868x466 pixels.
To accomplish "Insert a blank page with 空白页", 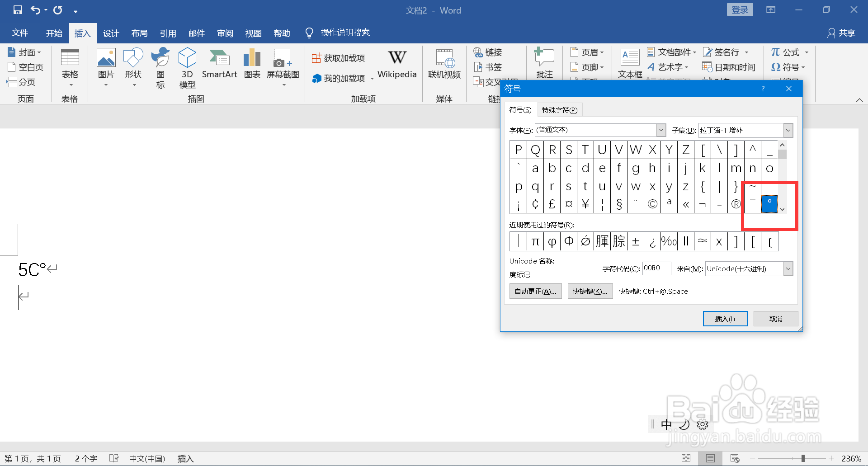I will pyautogui.click(x=26, y=67).
